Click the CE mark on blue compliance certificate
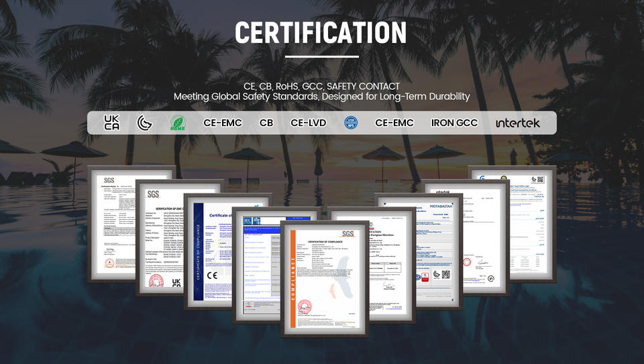This screenshot has width=644, height=364. point(212,276)
